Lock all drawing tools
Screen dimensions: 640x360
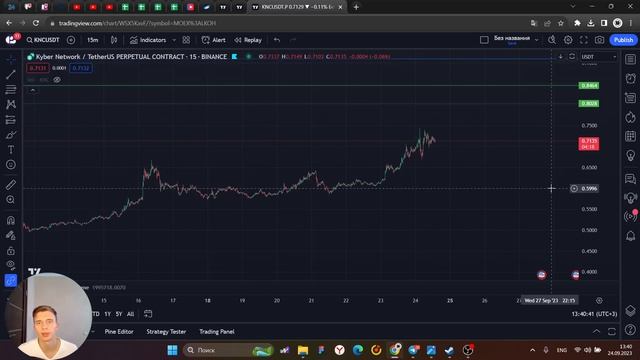11,250
